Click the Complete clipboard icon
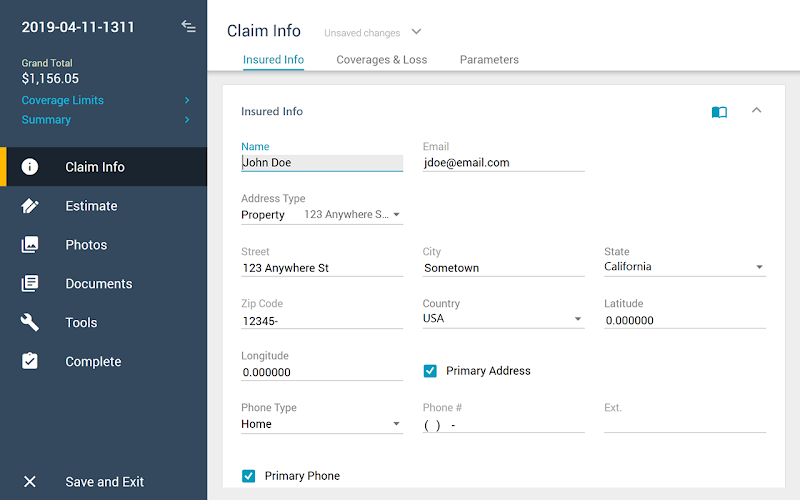The image size is (800, 500). click(30, 361)
